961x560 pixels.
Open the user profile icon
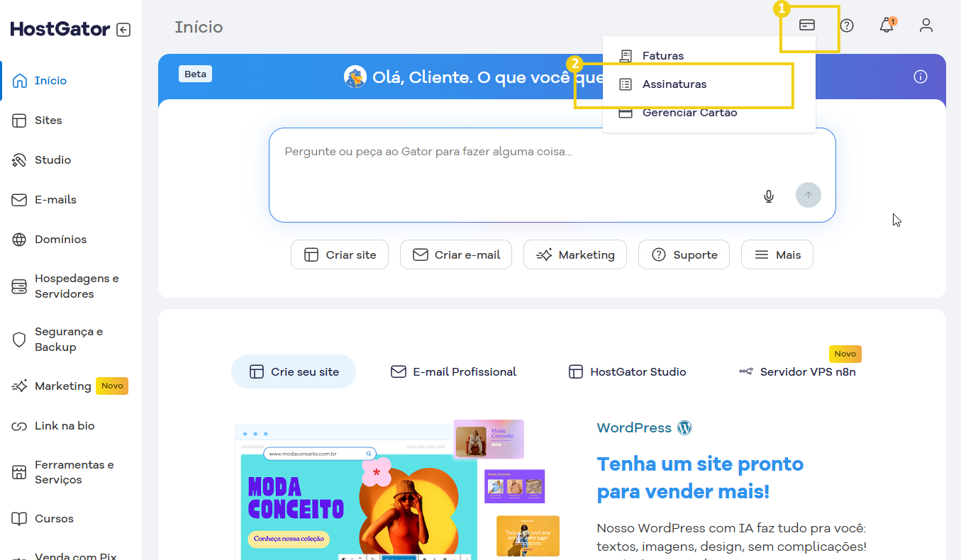[926, 26]
